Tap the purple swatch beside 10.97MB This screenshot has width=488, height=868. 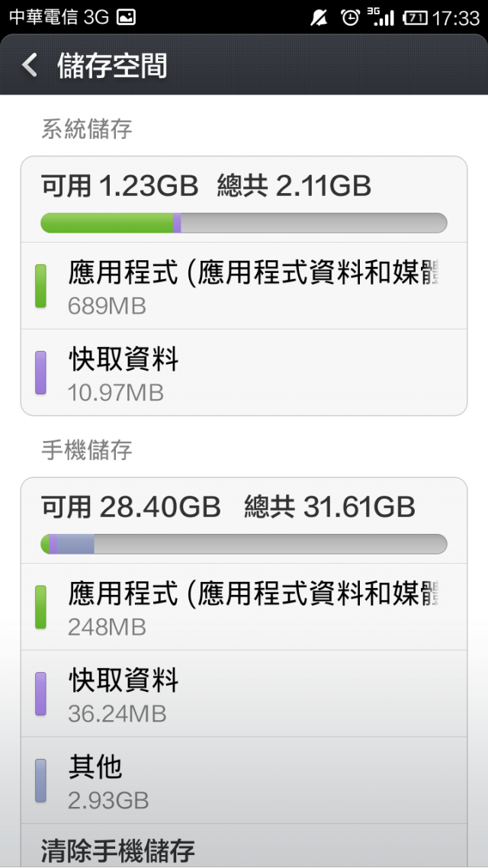(40, 372)
